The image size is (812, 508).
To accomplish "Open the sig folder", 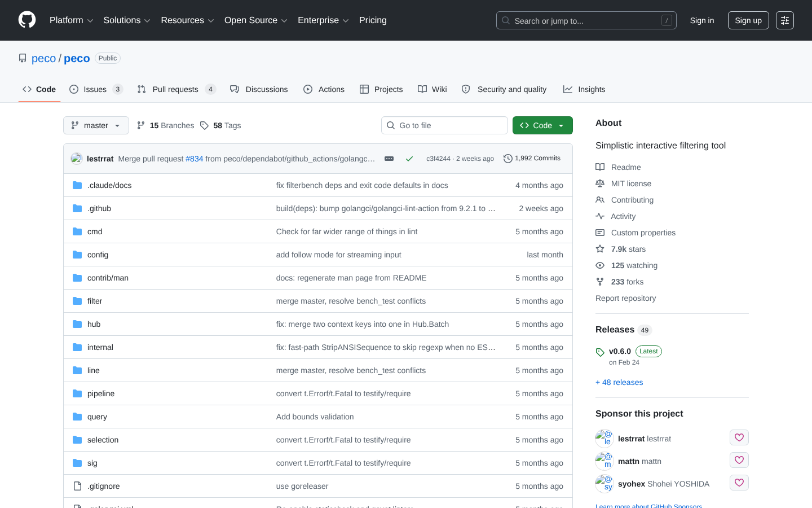I will click(x=92, y=463).
